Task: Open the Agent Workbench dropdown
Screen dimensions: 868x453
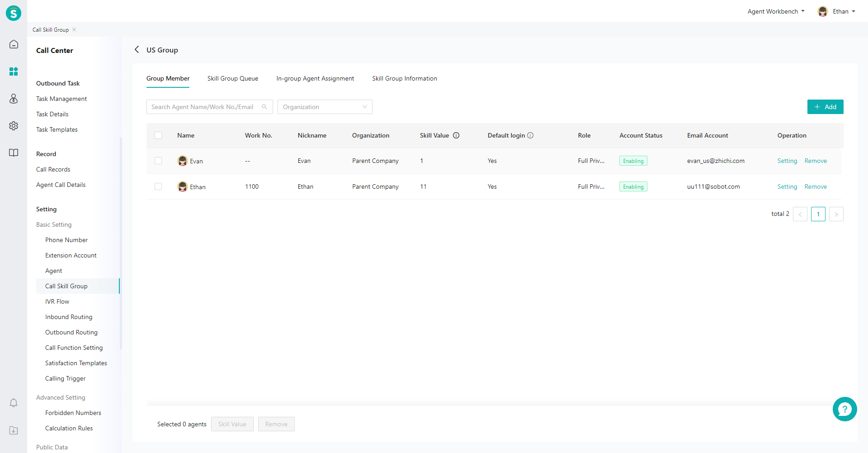Action: [x=776, y=11]
